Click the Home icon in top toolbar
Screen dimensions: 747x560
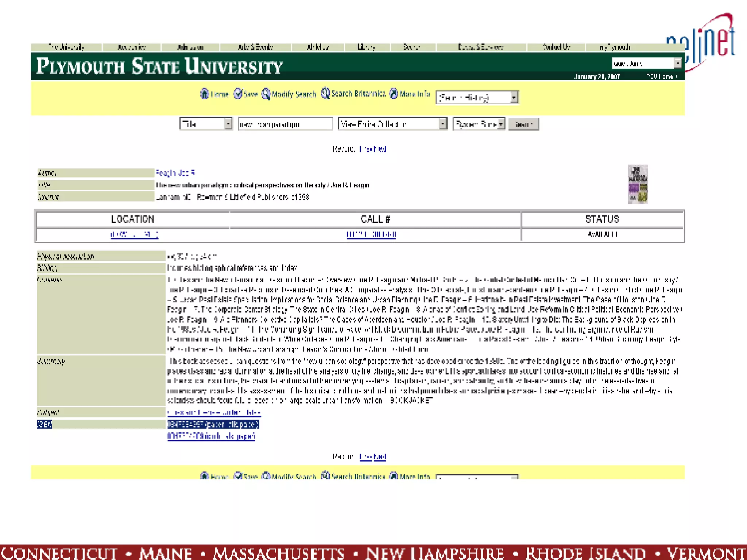pyautogui.click(x=205, y=94)
